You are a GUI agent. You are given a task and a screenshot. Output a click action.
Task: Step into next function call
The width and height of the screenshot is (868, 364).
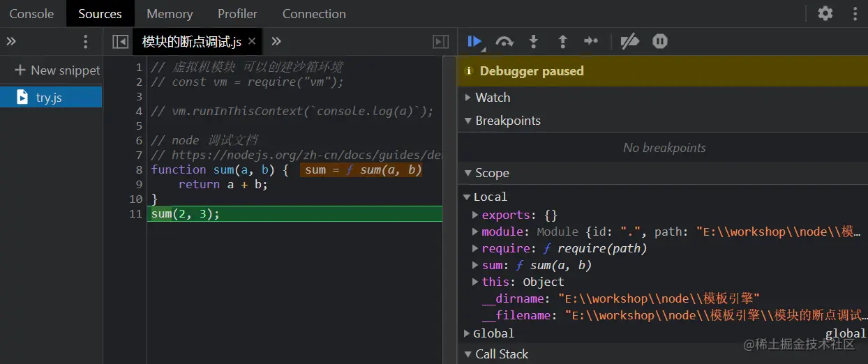point(534,42)
